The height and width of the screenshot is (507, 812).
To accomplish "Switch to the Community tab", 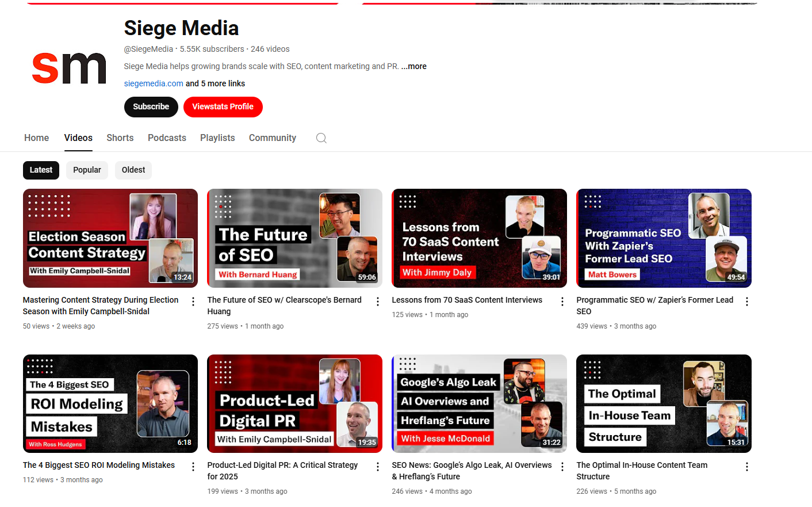I will (273, 138).
